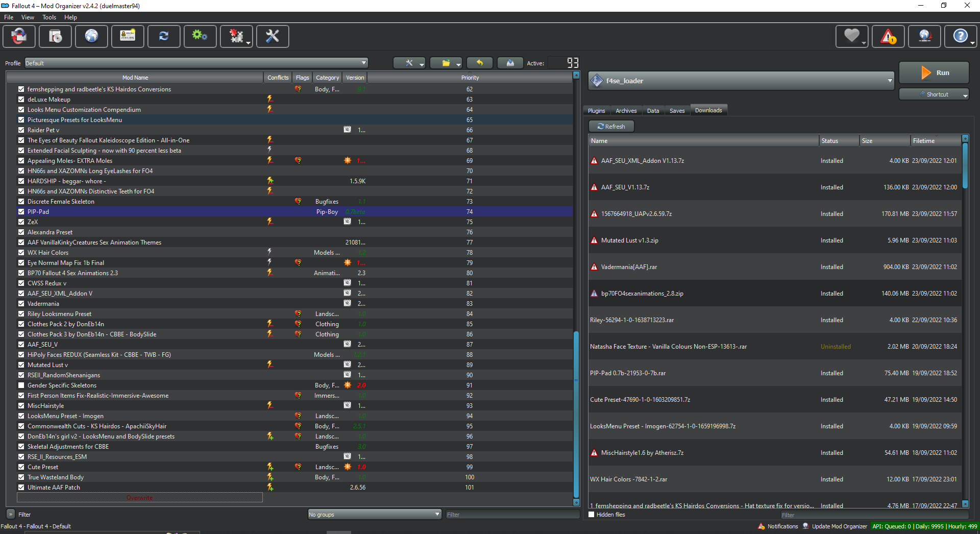Click the flag icon on Discrete Female Skeleton row
This screenshot has width=980, height=534.
(x=298, y=201)
